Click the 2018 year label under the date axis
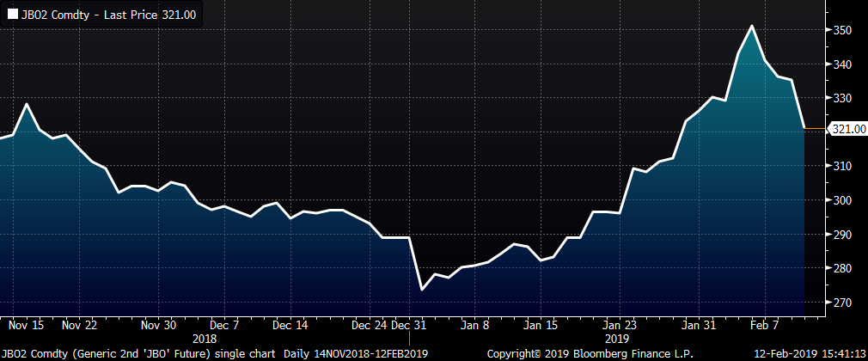 pos(205,339)
